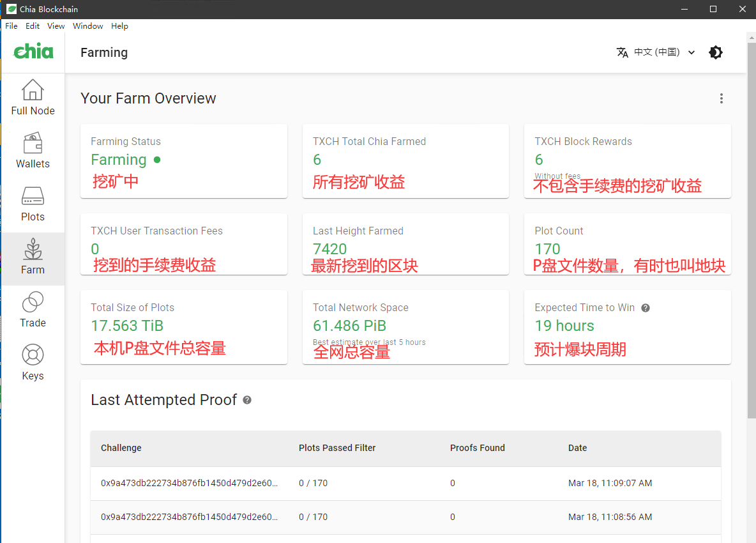756x543 pixels.
Task: Open the Help menu
Action: pyautogui.click(x=119, y=26)
